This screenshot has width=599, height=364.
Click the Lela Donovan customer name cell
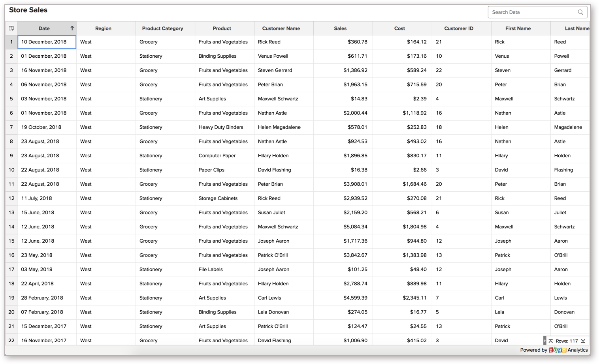coord(284,312)
